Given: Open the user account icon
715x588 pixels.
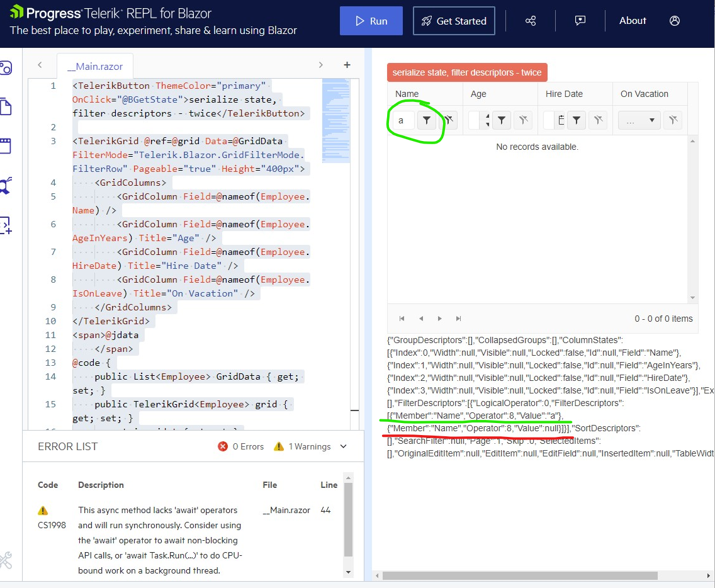Looking at the screenshot, I should click(x=675, y=21).
